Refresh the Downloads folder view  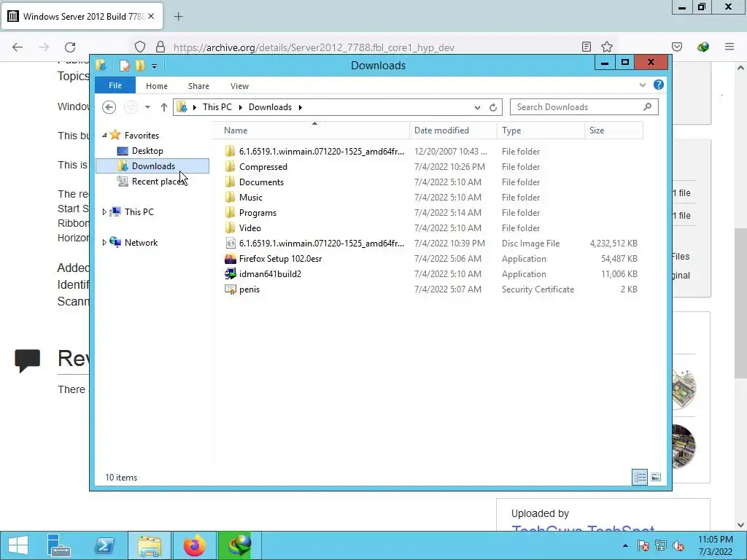(493, 108)
